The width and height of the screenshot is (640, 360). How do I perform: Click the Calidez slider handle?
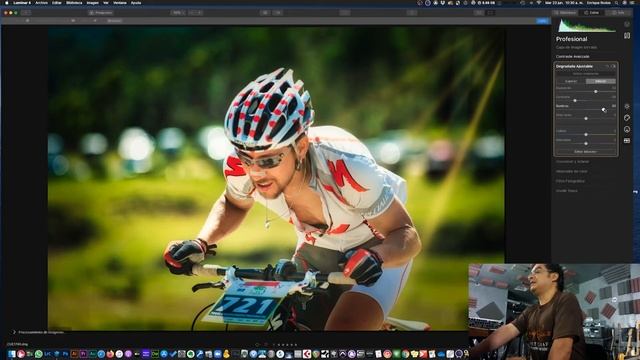coord(586,134)
